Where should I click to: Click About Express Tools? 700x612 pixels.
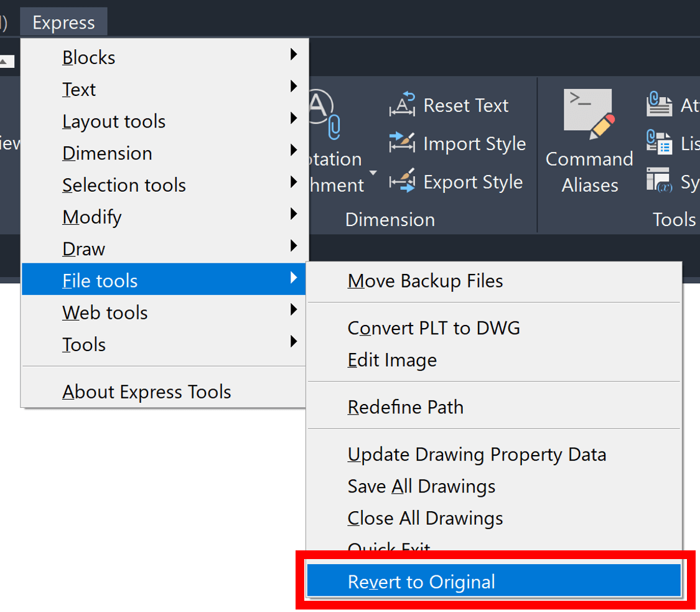click(147, 392)
